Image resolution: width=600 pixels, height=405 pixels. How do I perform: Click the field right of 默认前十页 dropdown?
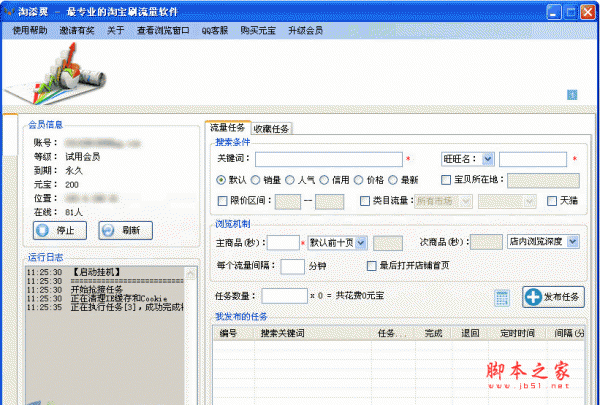point(388,243)
